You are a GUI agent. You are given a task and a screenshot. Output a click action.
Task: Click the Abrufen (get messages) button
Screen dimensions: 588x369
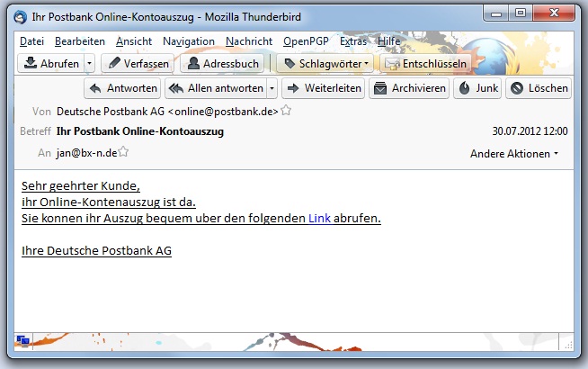pyautogui.click(x=51, y=64)
